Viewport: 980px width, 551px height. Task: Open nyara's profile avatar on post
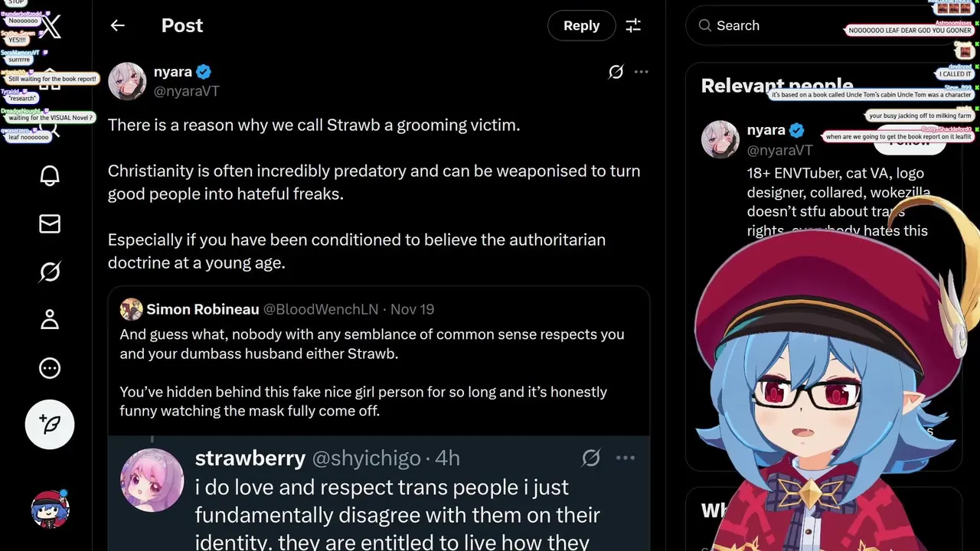coord(127,81)
